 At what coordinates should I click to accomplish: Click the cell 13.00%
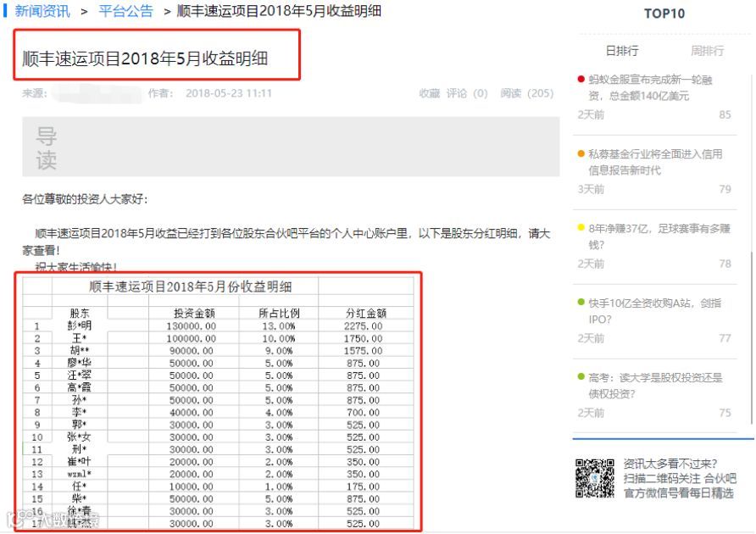279,326
